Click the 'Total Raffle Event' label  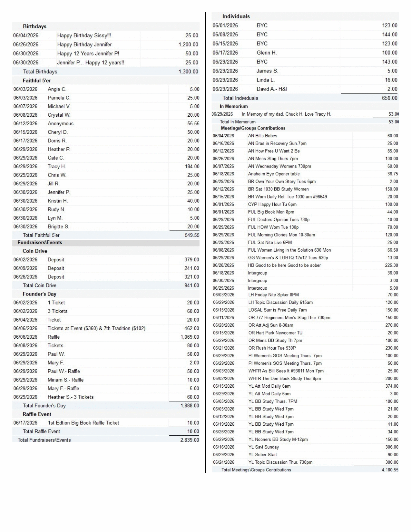[41, 431]
